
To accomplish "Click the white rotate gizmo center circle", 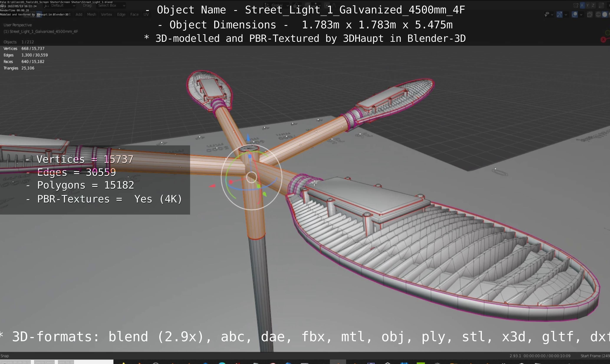I will tap(251, 177).
